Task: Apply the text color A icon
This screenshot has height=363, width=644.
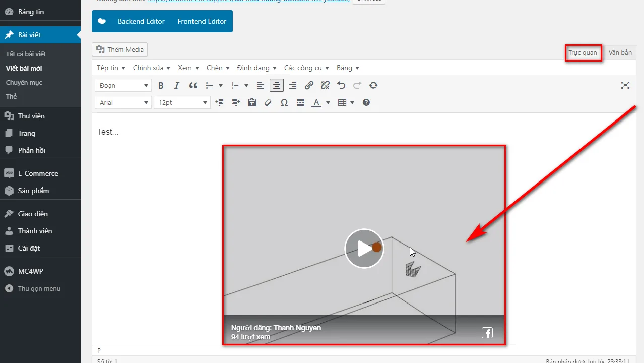Action: 316,103
